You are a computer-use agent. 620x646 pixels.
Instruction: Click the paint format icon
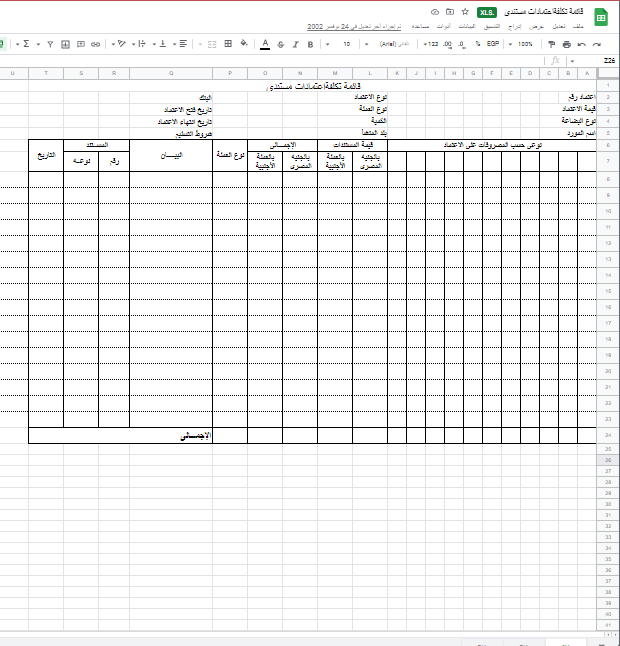pos(551,45)
